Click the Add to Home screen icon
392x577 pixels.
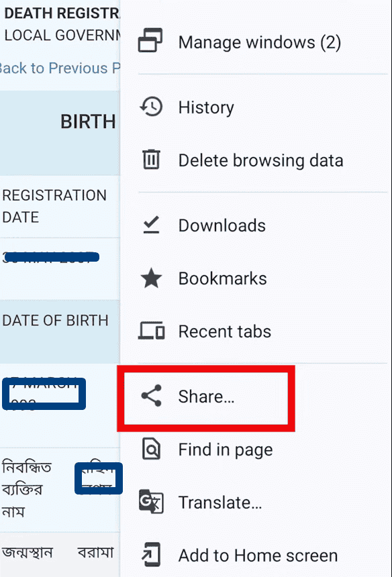click(152, 555)
